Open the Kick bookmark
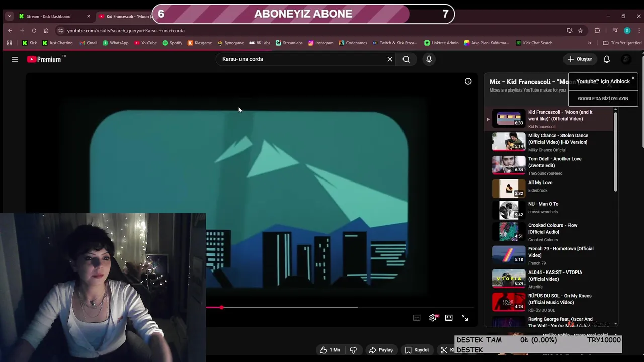The height and width of the screenshot is (362, 644). pyautogui.click(x=29, y=43)
